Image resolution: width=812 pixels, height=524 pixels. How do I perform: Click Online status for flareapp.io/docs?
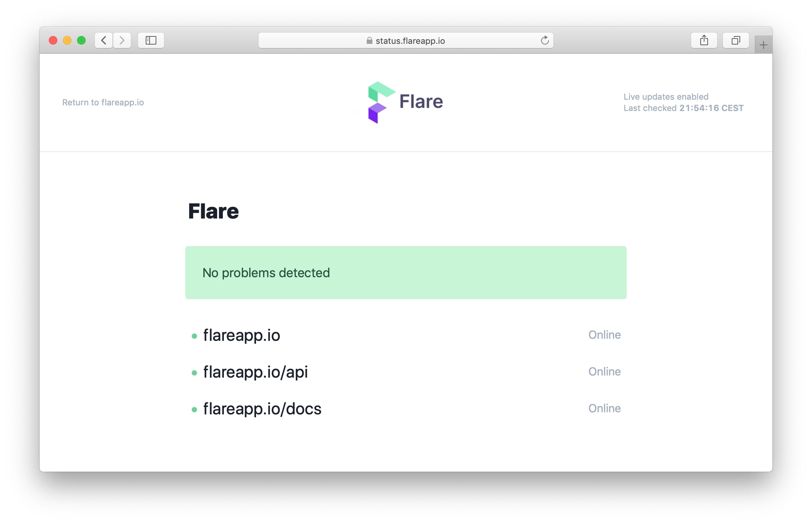click(x=604, y=408)
